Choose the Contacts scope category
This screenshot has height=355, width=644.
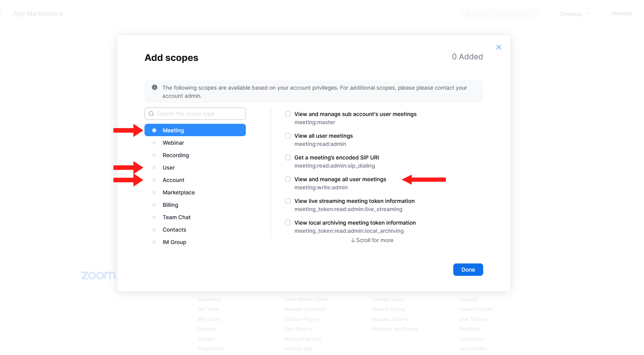click(195, 230)
